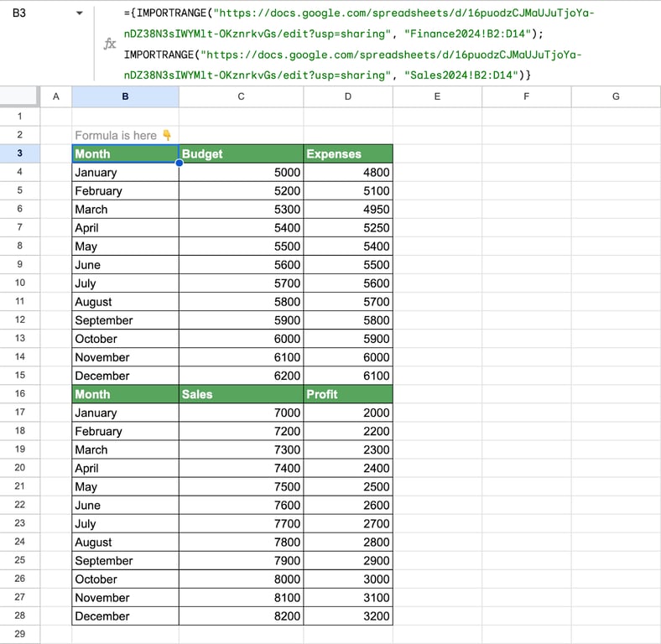Open the Name box dropdown arrow

(x=79, y=13)
